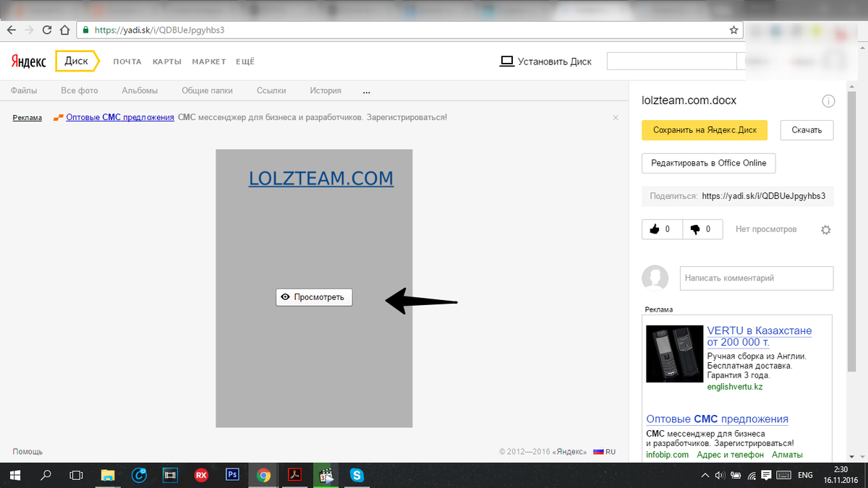Open Skype from the taskbar
868x488 pixels.
click(x=357, y=476)
